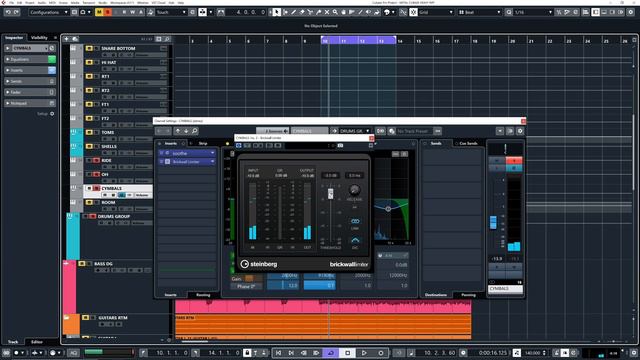The height and width of the screenshot is (360, 640).
Task: Click the Redo arrow in toolbar
Action: pos(16,12)
